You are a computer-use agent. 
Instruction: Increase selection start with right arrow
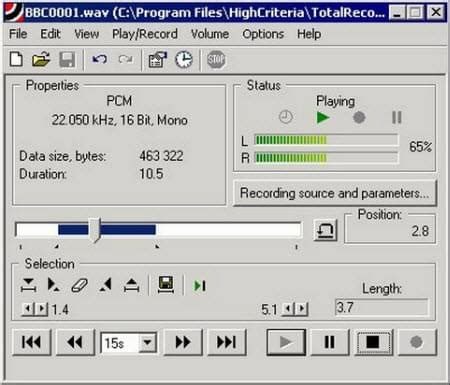coord(41,309)
